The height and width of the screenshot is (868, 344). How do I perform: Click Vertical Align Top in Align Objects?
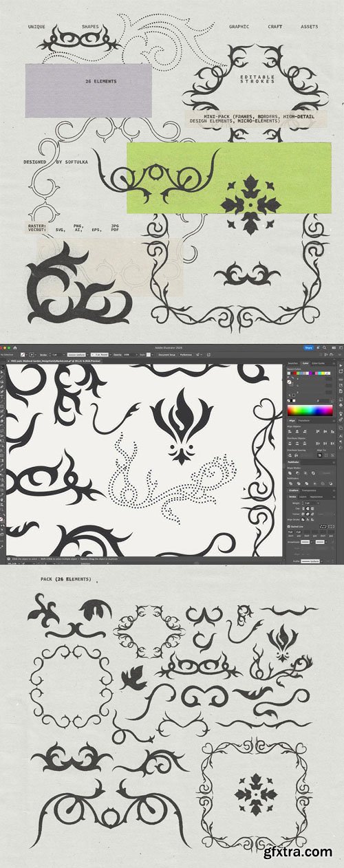(318, 431)
